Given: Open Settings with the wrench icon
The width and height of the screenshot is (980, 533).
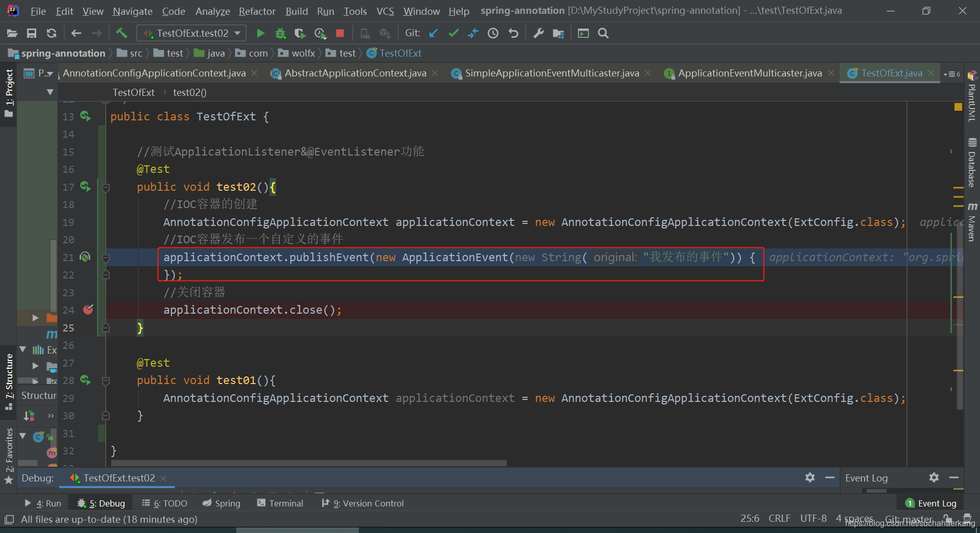Looking at the screenshot, I should [x=538, y=33].
